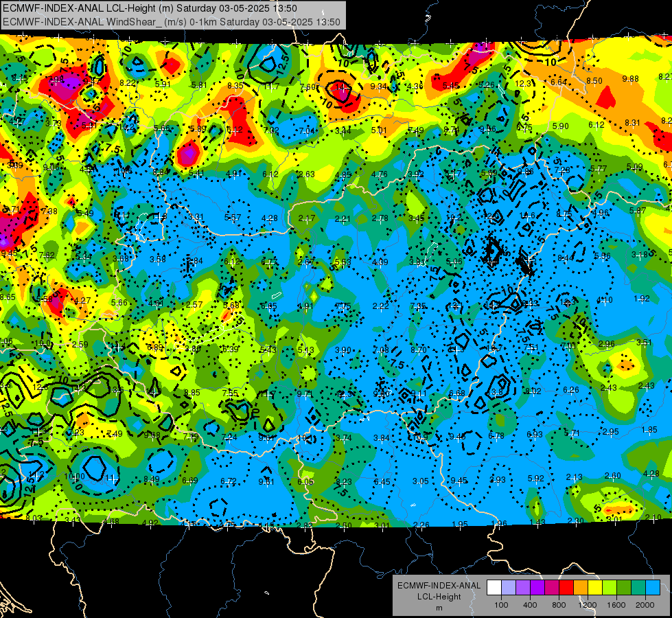This screenshot has width=672, height=618.
Task: Click the '800' legend scale label
Action: point(559,605)
